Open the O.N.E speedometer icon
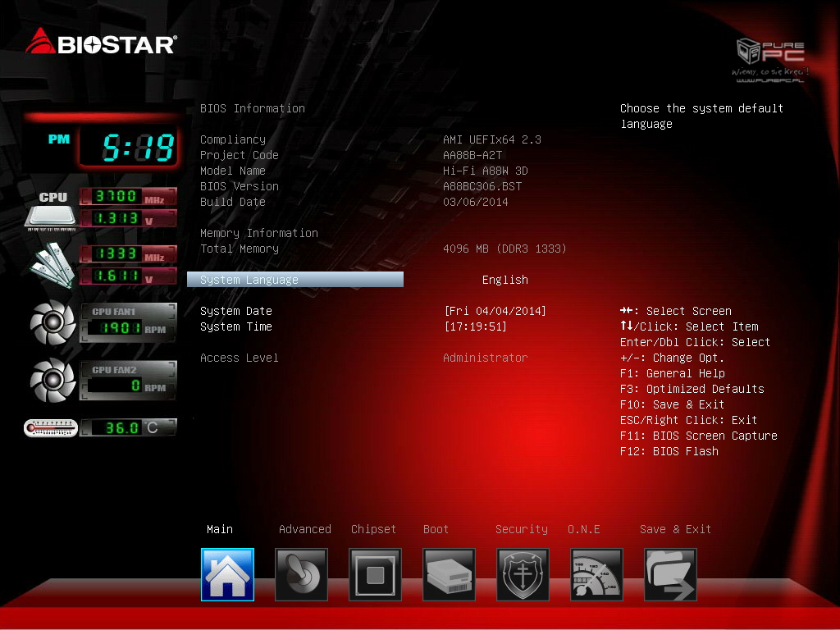Viewport: 840px width, 630px height. coord(597,574)
